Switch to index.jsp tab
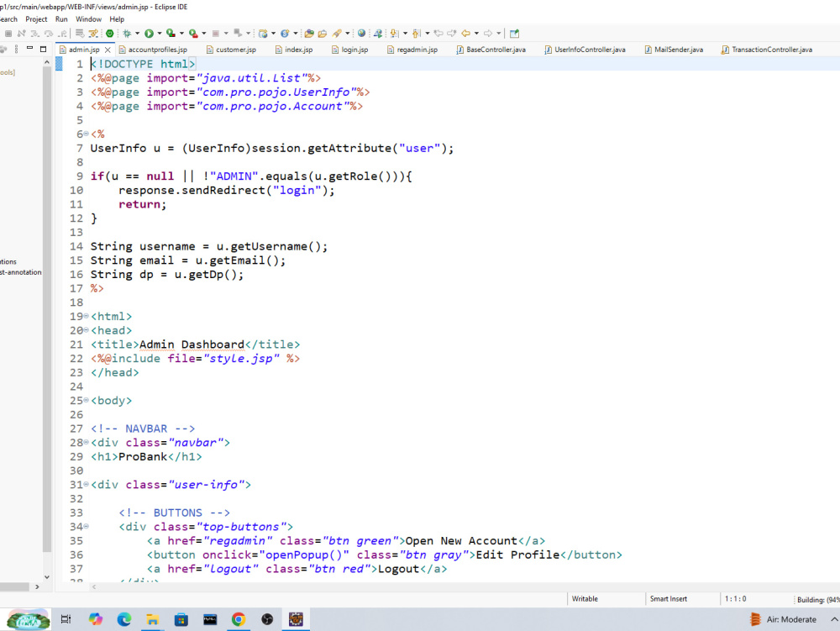The width and height of the screenshot is (840, 631). tap(293, 50)
